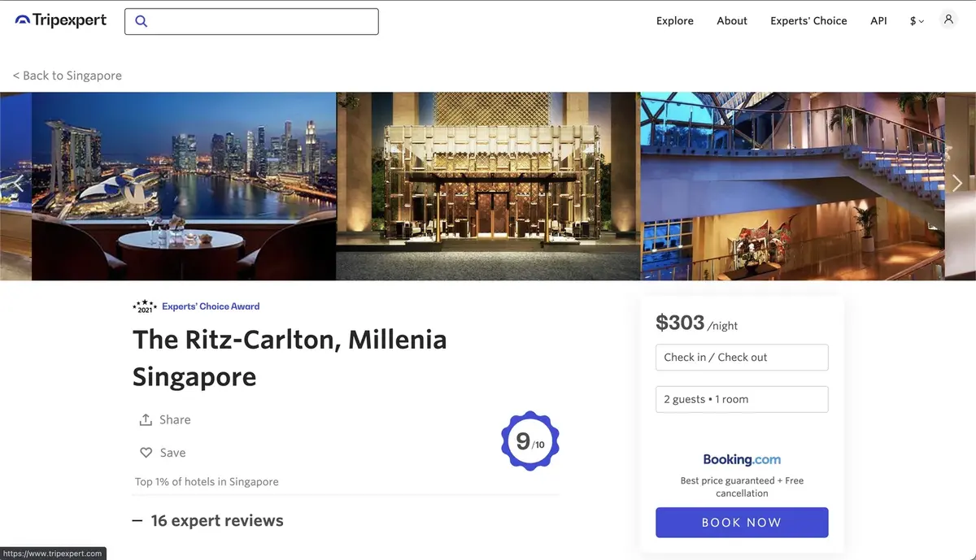Open the Explore menu item

point(675,21)
